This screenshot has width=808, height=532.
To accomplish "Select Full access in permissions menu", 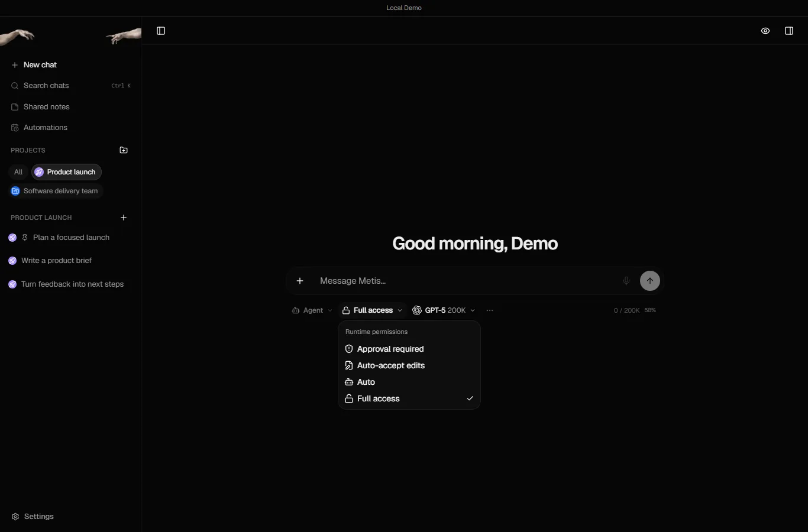I will (409, 398).
